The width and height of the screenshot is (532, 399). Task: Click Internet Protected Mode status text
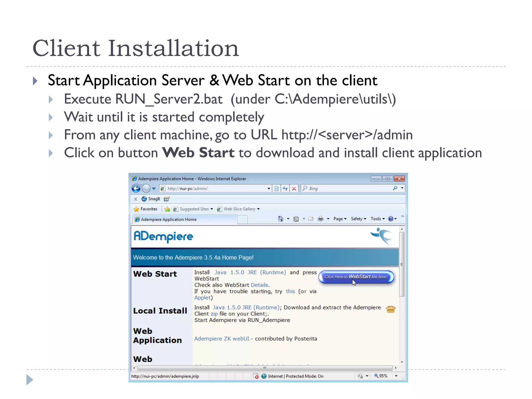coord(296,376)
